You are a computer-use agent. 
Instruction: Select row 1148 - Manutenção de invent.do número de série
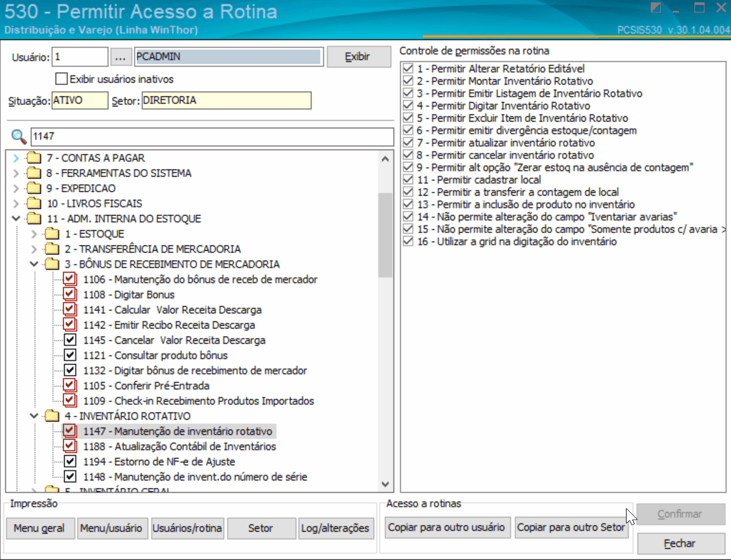pos(195,476)
